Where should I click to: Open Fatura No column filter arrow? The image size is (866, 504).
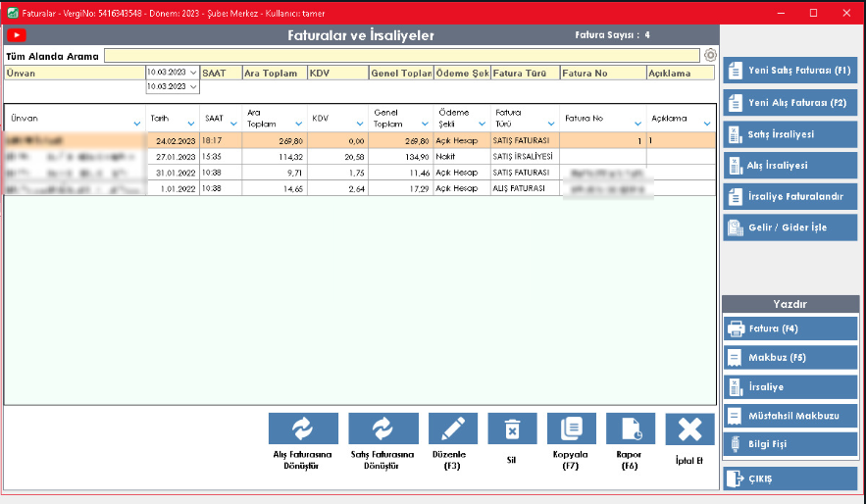pyautogui.click(x=637, y=124)
